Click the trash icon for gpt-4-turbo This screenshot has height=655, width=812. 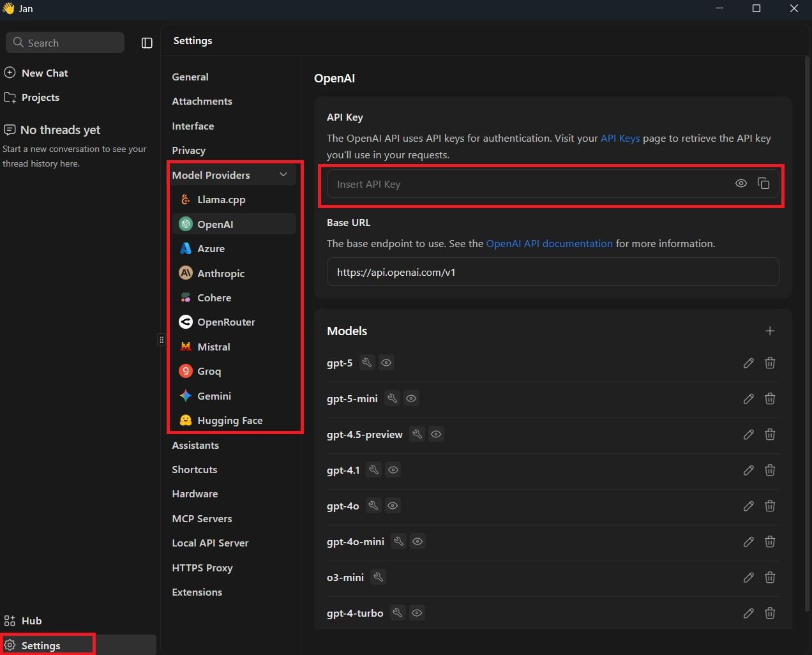(x=770, y=614)
